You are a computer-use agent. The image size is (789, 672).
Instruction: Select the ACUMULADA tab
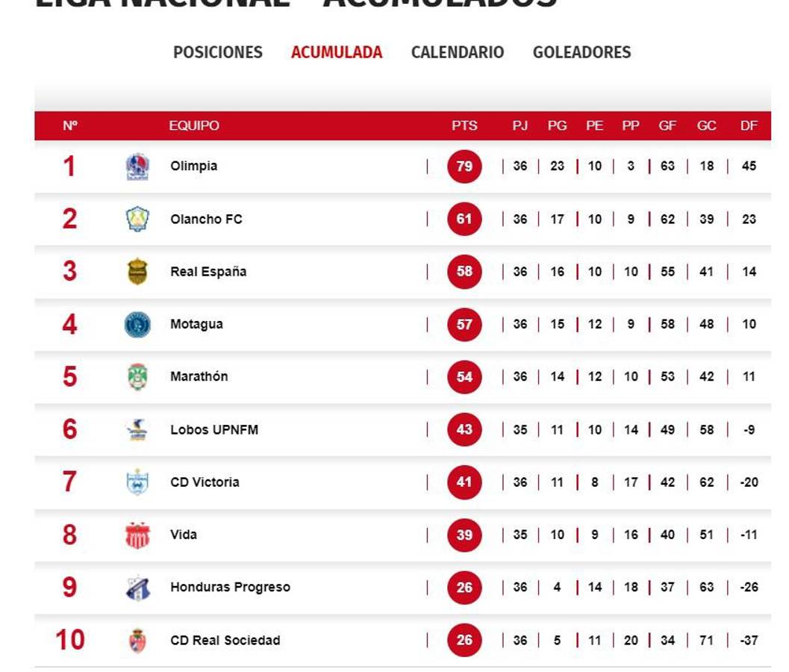pos(337,52)
